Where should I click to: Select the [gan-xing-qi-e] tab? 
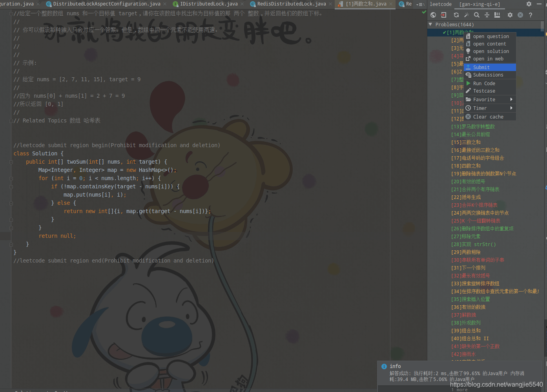(x=480, y=4)
